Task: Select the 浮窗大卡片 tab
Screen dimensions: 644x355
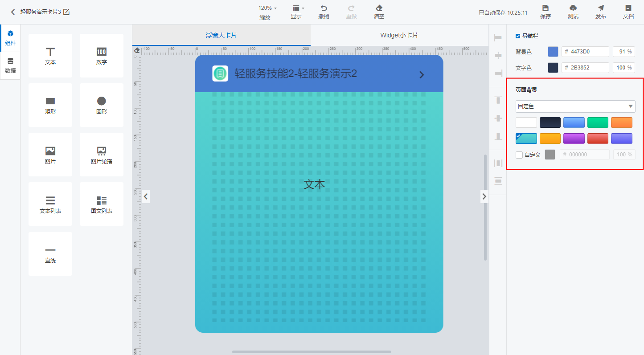Action: [x=221, y=35]
